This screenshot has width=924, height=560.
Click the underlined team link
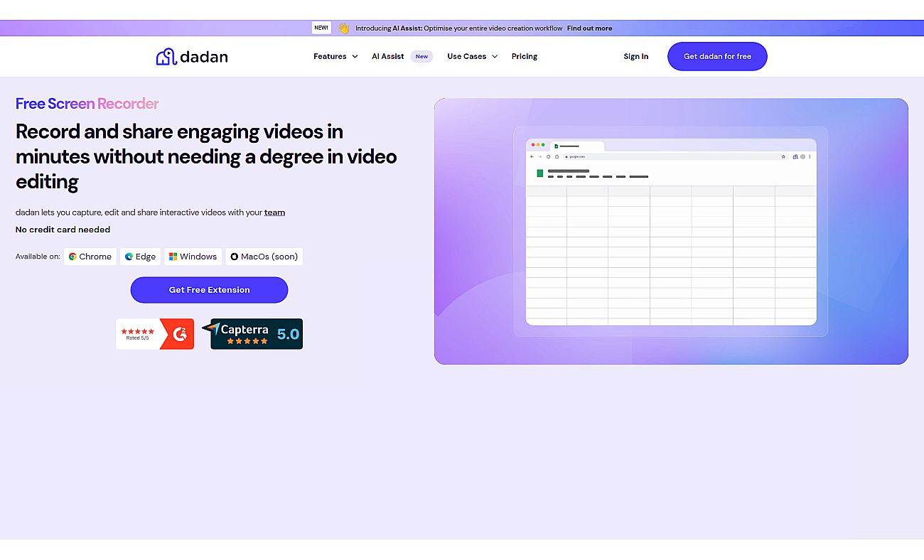point(274,212)
